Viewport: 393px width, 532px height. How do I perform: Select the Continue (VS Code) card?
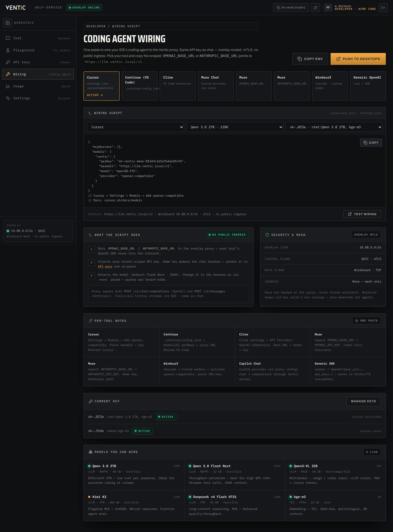[x=140, y=86]
